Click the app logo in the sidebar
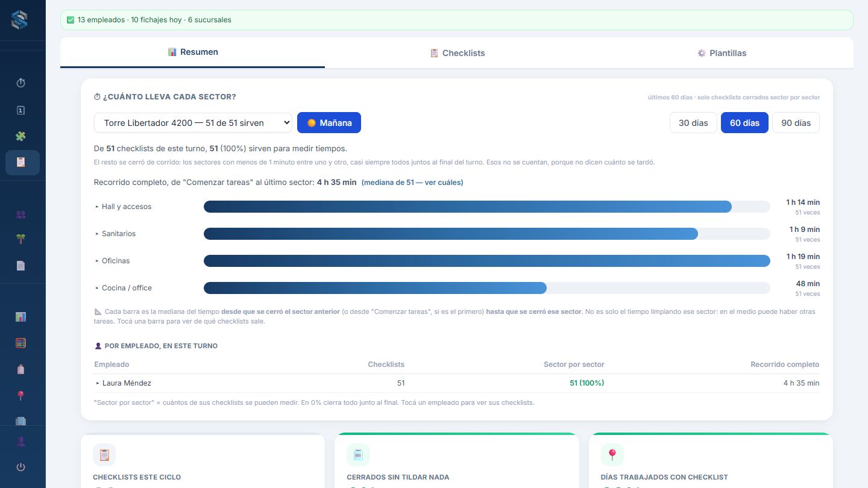The image size is (868, 488). [x=19, y=20]
